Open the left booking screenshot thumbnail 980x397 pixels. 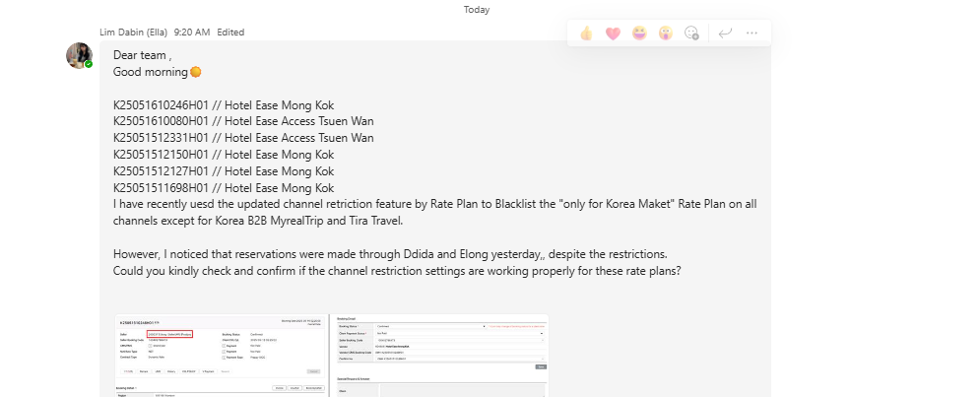(221, 355)
